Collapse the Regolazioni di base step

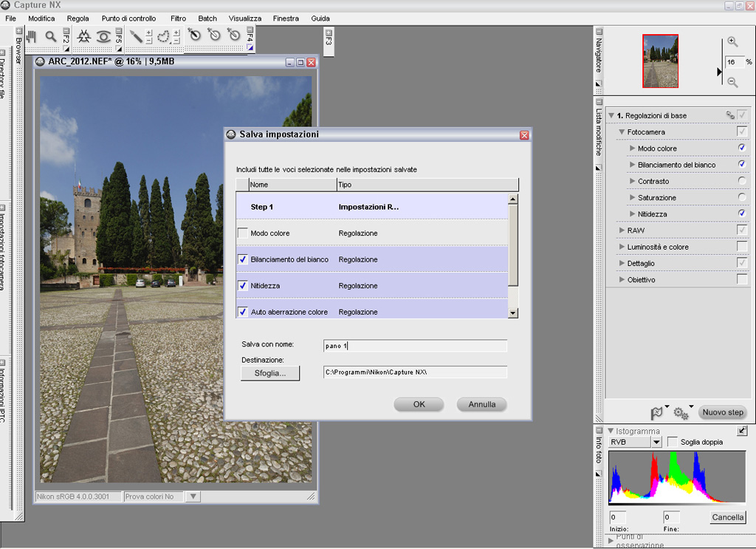click(x=611, y=116)
